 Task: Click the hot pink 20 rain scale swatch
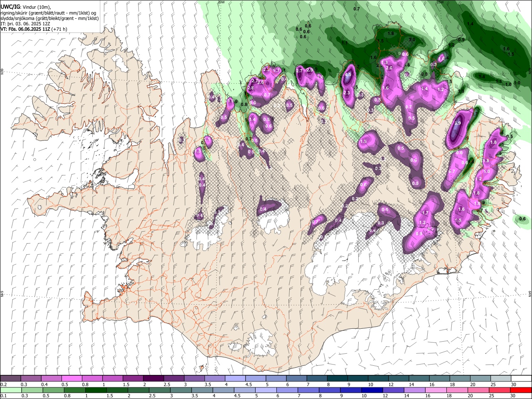coord(478,390)
